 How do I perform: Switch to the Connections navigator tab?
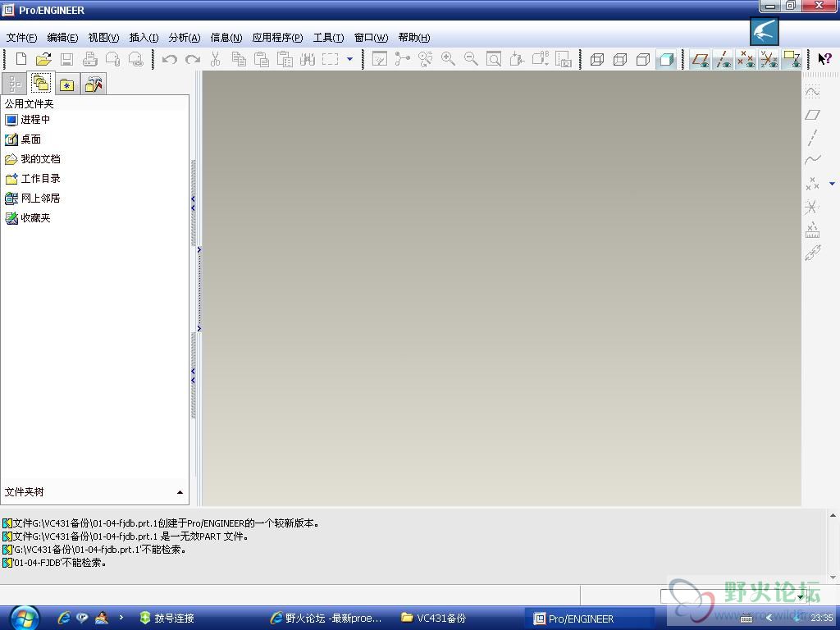click(x=94, y=84)
